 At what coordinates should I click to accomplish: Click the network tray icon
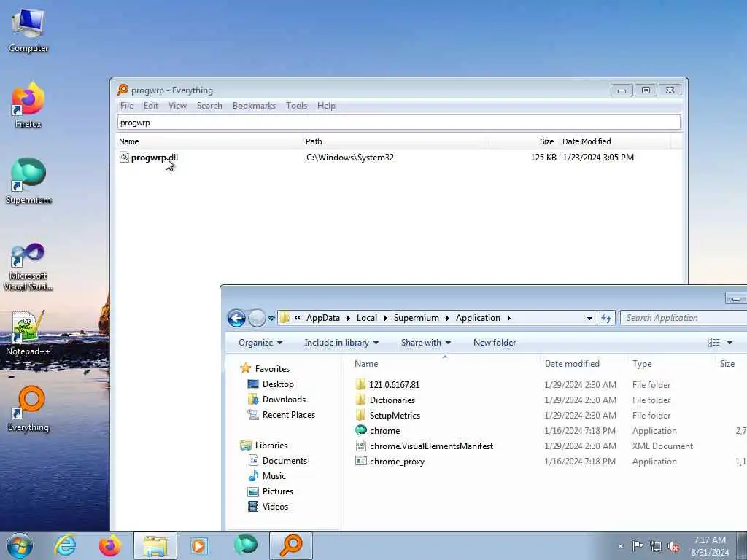[656, 546]
